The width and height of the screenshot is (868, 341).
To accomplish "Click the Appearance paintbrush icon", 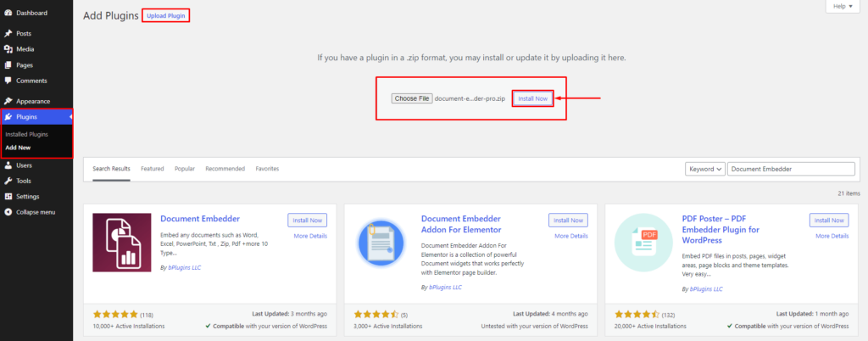I will pyautogui.click(x=8, y=101).
